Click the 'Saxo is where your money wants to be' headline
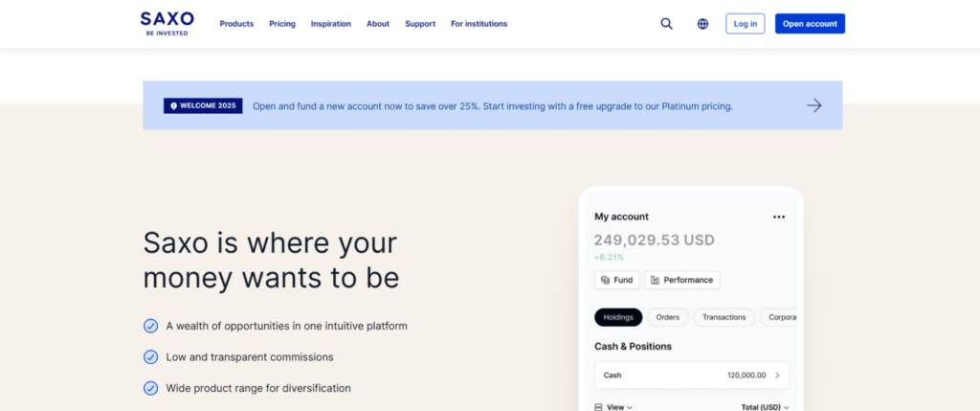 pyautogui.click(x=271, y=261)
